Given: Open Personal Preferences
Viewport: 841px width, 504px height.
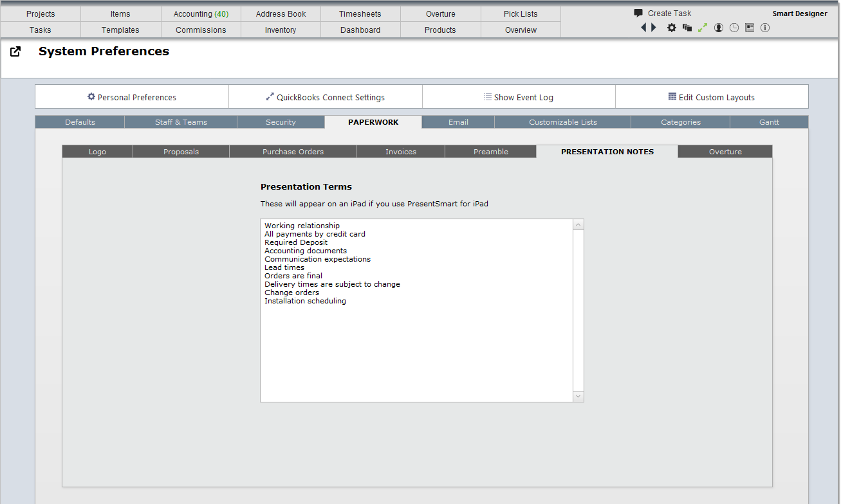Looking at the screenshot, I should coord(132,97).
